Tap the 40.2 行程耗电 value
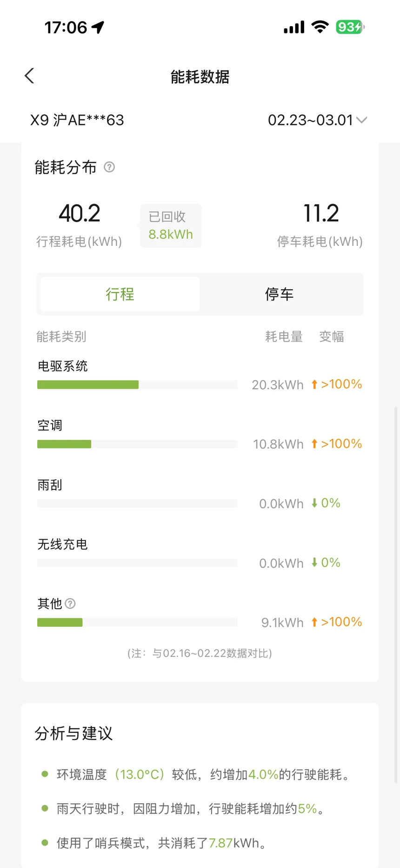The image size is (400, 868). pos(79,214)
